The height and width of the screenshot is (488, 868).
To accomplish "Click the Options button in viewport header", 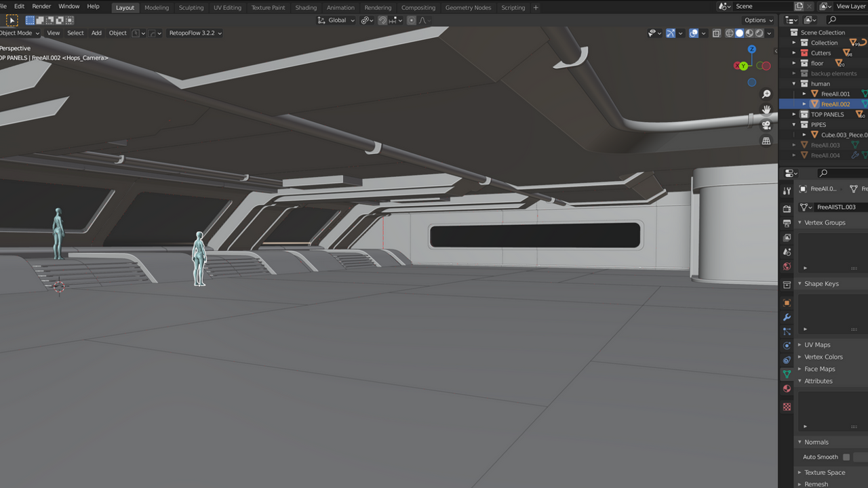I will click(x=758, y=20).
